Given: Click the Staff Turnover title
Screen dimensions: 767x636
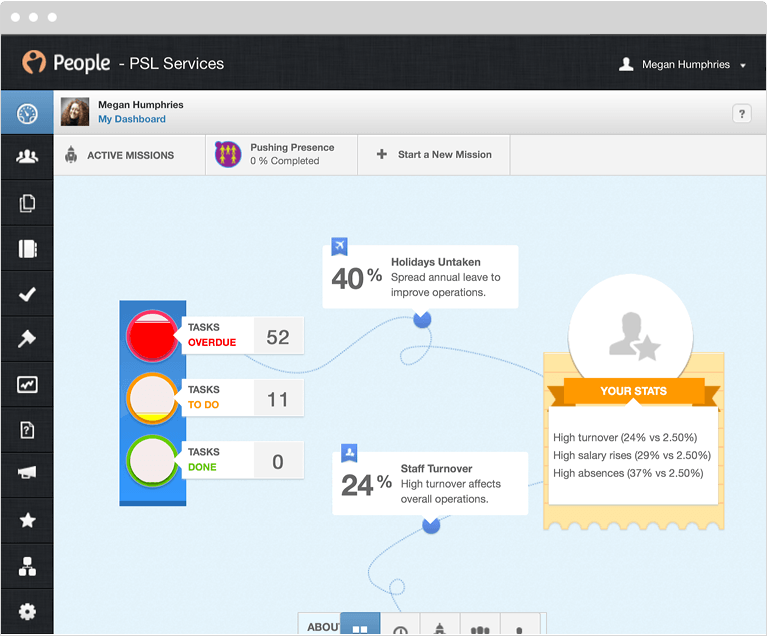Looking at the screenshot, I should 436,469.
